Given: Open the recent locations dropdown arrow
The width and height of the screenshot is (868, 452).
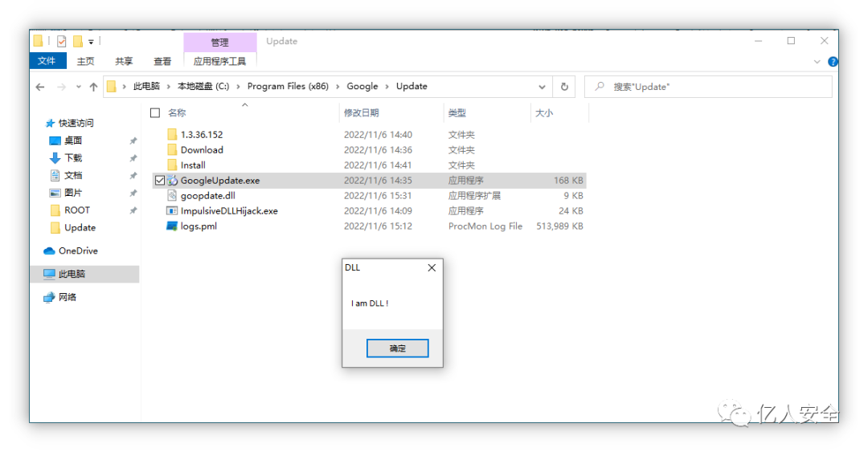Looking at the screenshot, I should [79, 87].
